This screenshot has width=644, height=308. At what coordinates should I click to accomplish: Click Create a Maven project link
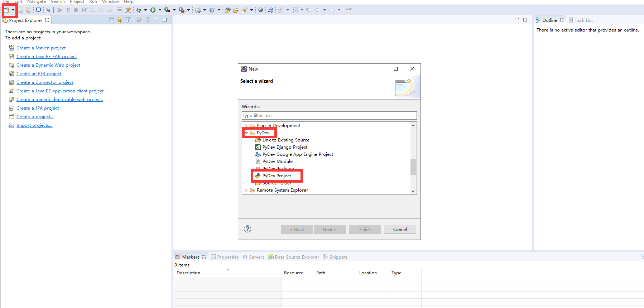click(41, 48)
